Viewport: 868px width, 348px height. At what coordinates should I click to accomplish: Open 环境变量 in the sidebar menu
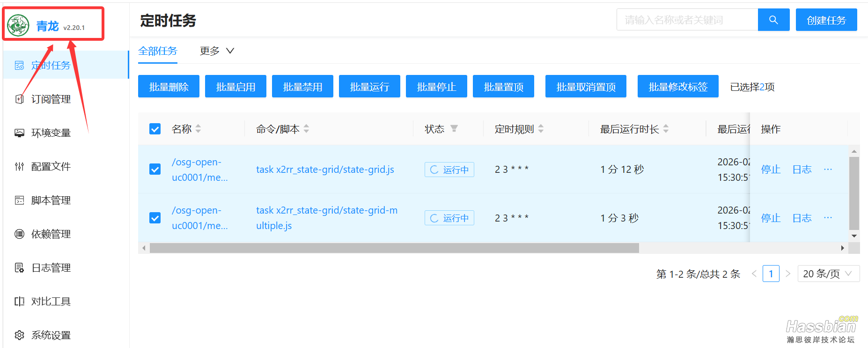click(x=66, y=133)
